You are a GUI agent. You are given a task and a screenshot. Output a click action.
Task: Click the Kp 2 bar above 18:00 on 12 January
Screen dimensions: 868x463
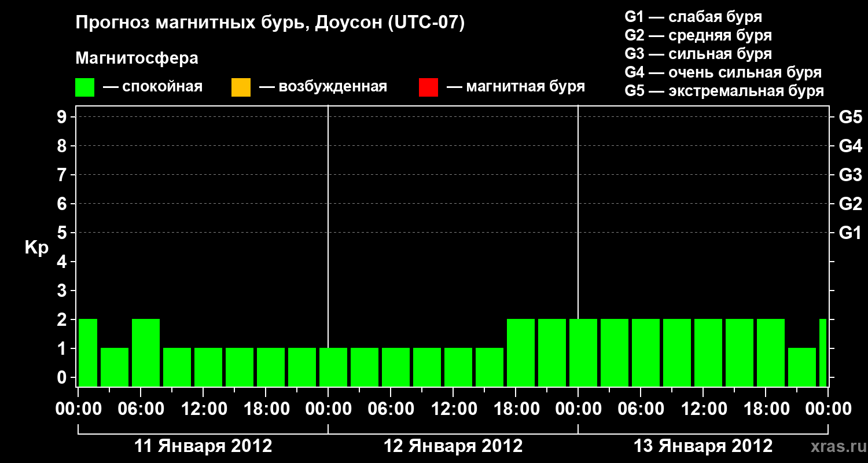point(521,352)
